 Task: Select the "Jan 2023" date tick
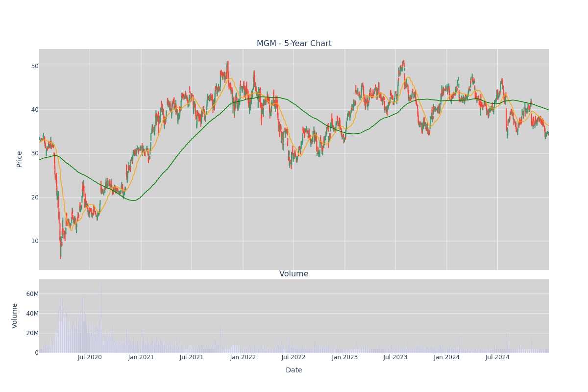[345, 357]
